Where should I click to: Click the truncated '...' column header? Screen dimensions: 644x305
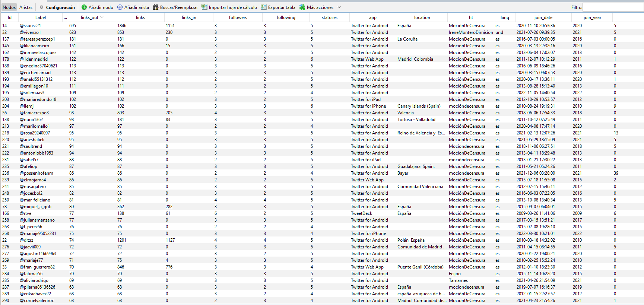(x=65, y=18)
